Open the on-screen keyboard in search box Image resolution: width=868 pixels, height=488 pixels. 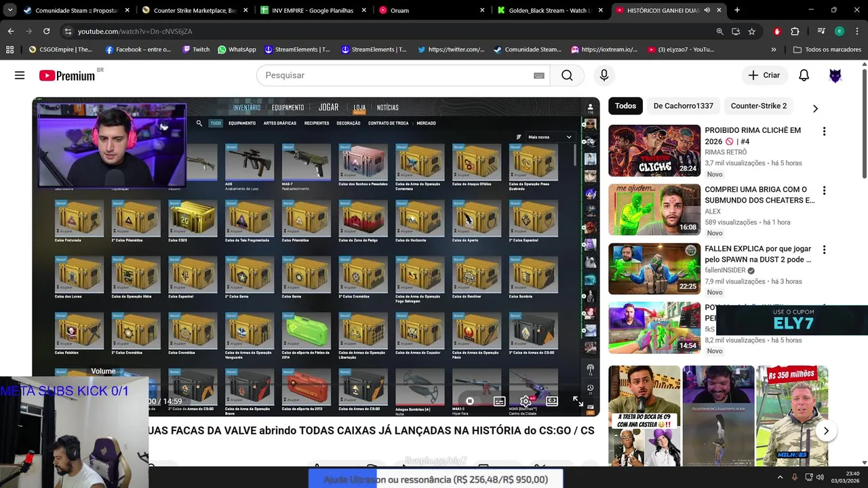point(539,75)
